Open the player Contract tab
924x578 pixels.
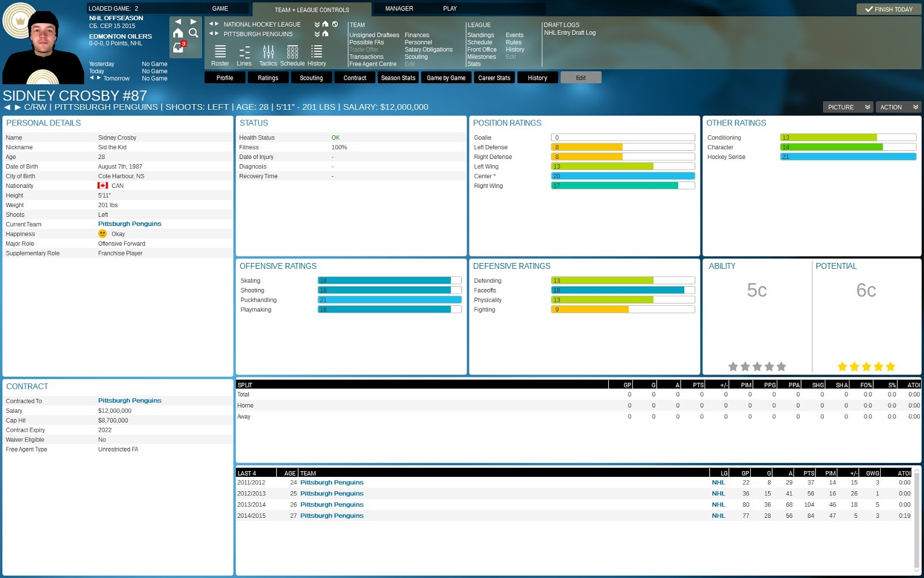click(355, 77)
